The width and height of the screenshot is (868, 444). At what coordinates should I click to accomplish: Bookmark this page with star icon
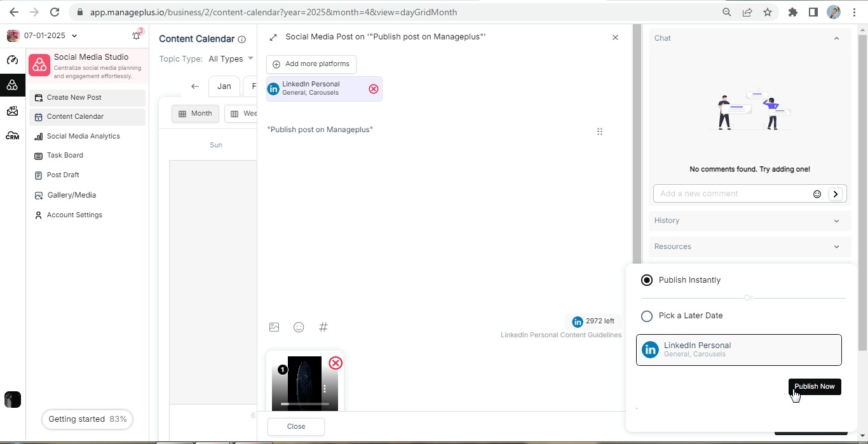(x=768, y=12)
